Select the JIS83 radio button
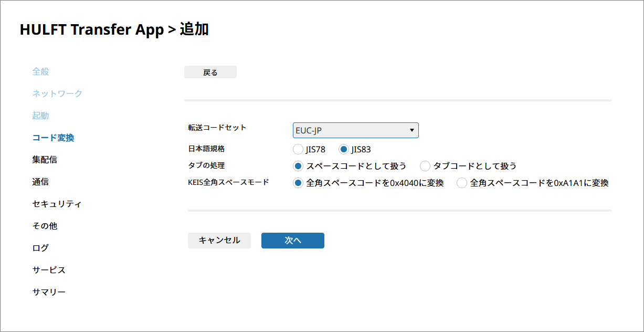This screenshot has height=332, width=644. pyautogui.click(x=344, y=149)
